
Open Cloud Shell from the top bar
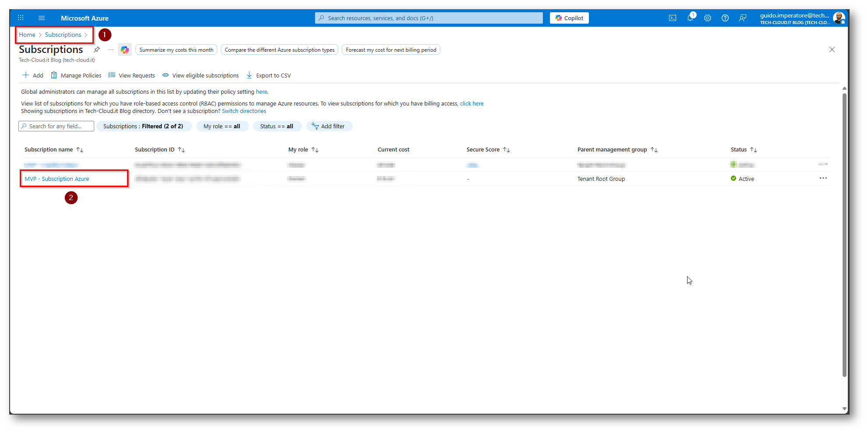click(672, 18)
